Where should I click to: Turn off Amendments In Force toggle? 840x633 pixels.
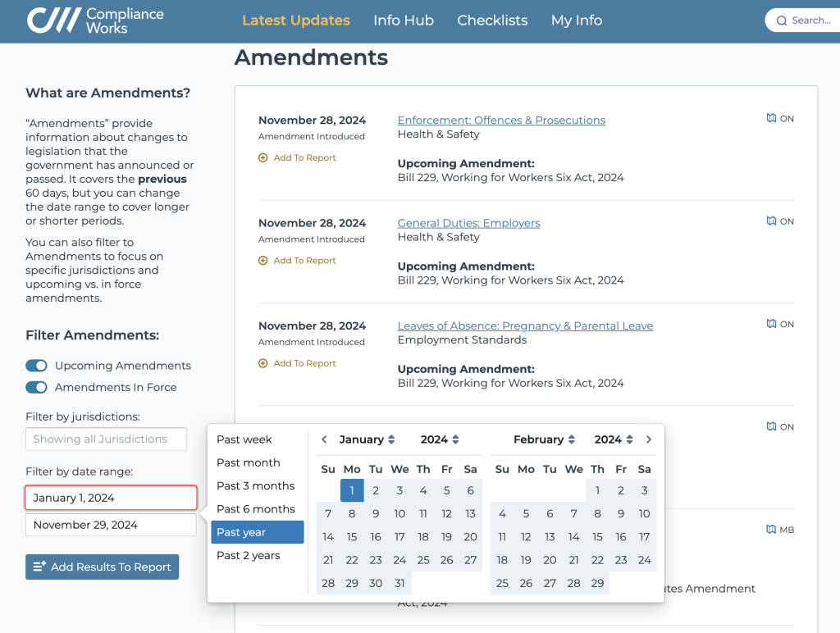pos(36,387)
